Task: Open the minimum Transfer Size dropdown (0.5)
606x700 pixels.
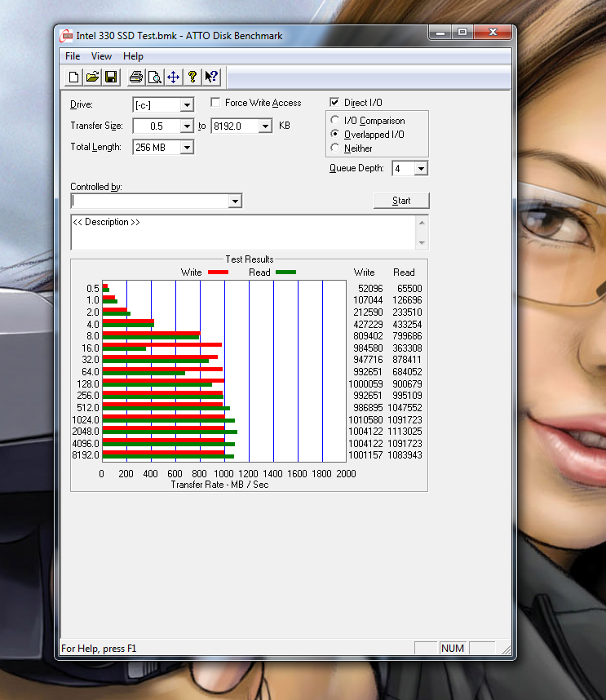Action: coord(187,126)
